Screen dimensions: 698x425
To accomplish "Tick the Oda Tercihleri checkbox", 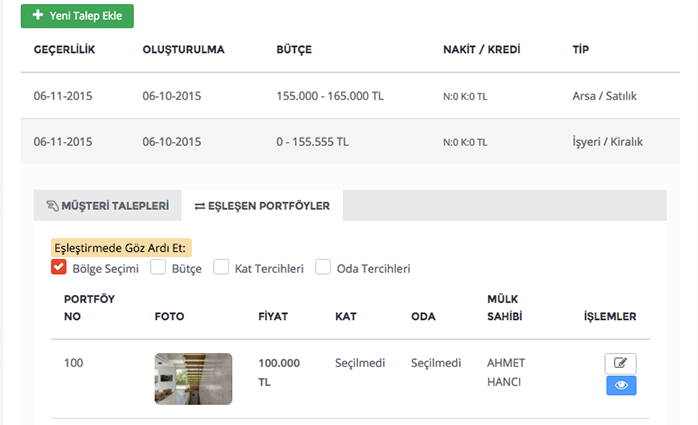I will 323,267.
